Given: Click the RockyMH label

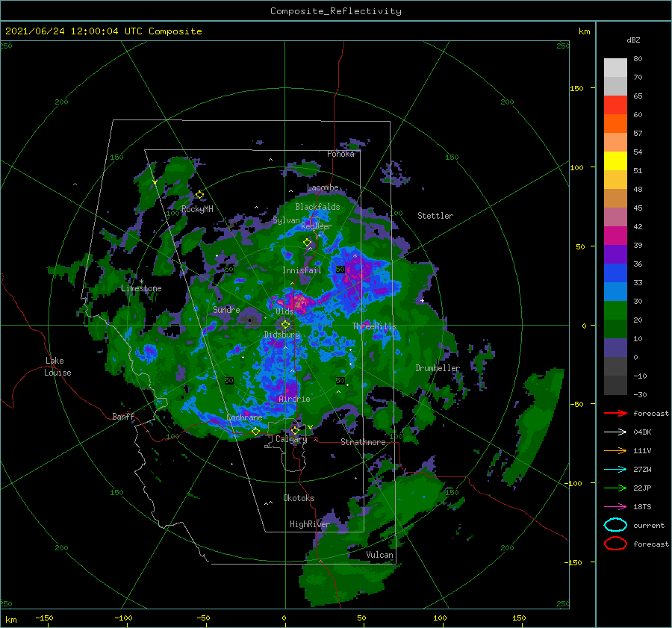Looking at the screenshot, I should click(198, 209).
